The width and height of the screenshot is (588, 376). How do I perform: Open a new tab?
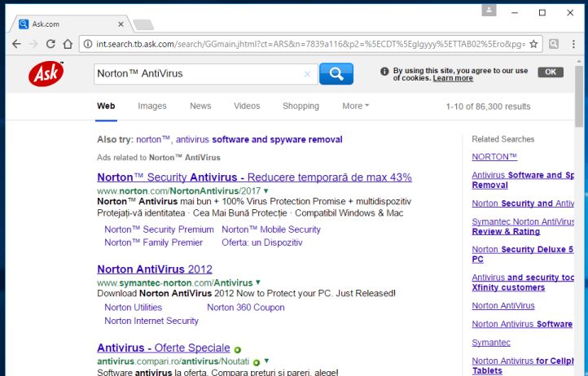point(143,24)
